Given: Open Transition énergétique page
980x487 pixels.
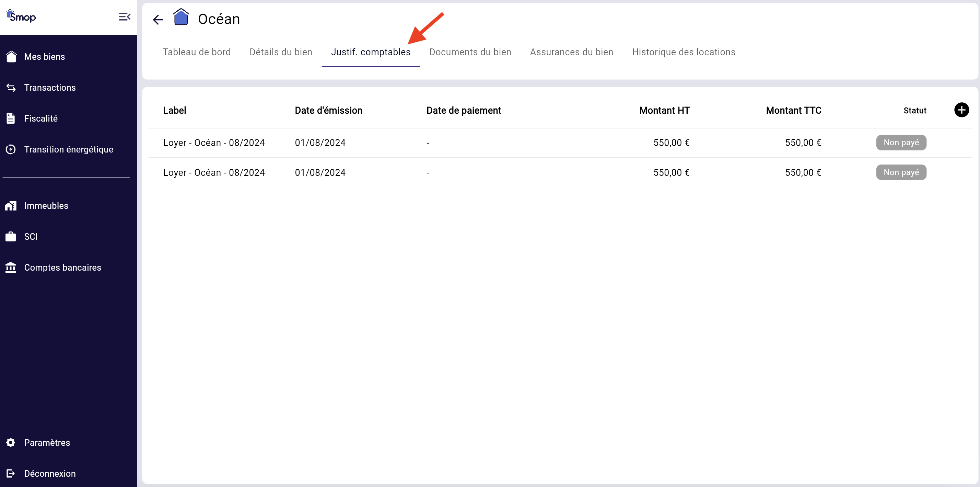Looking at the screenshot, I should (69, 149).
